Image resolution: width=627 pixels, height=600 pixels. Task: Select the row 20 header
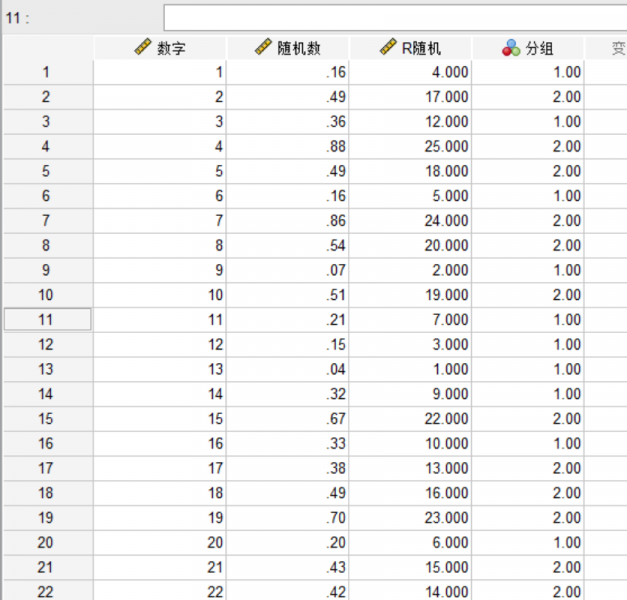(47, 543)
